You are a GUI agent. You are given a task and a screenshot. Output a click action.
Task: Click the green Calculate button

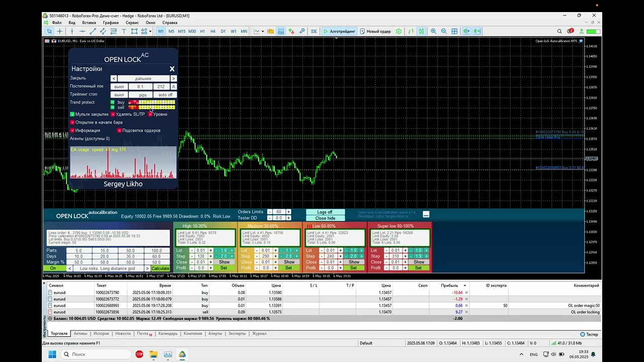coord(160,268)
